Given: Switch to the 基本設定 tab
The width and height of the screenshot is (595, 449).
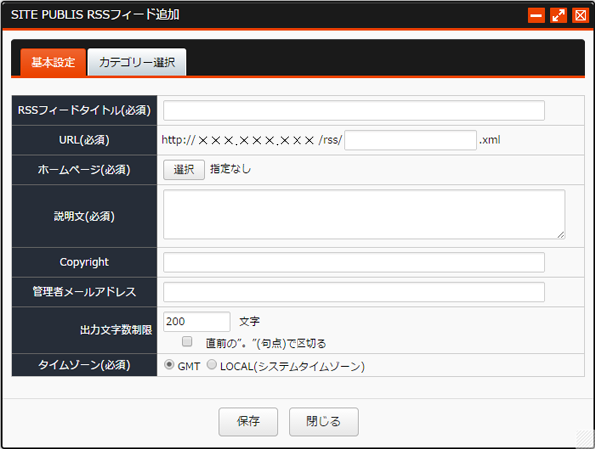Looking at the screenshot, I should pyautogui.click(x=53, y=62).
